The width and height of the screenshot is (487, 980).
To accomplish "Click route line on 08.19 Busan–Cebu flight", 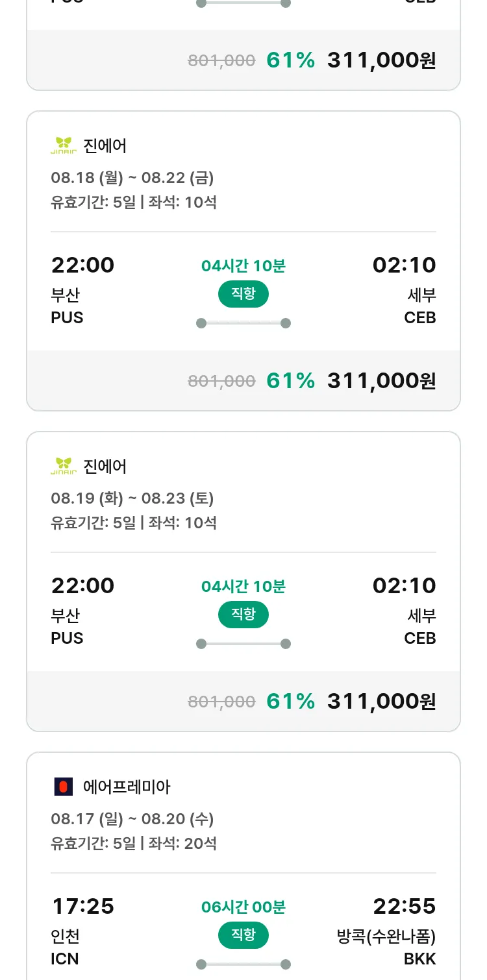I will pos(243,644).
